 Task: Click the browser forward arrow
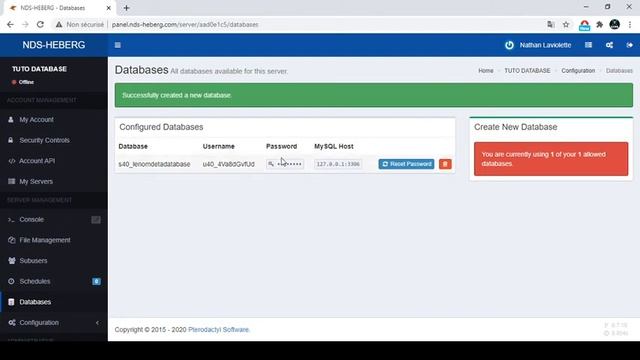(25, 24)
